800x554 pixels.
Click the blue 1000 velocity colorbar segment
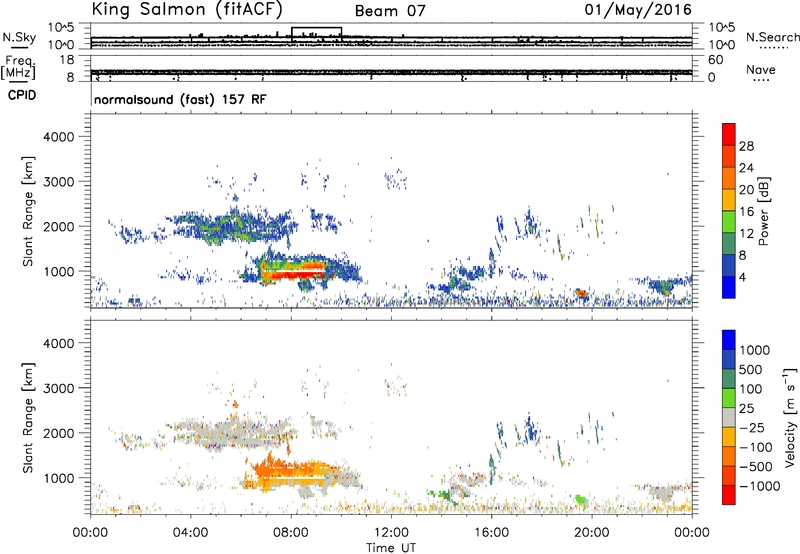coord(729,340)
